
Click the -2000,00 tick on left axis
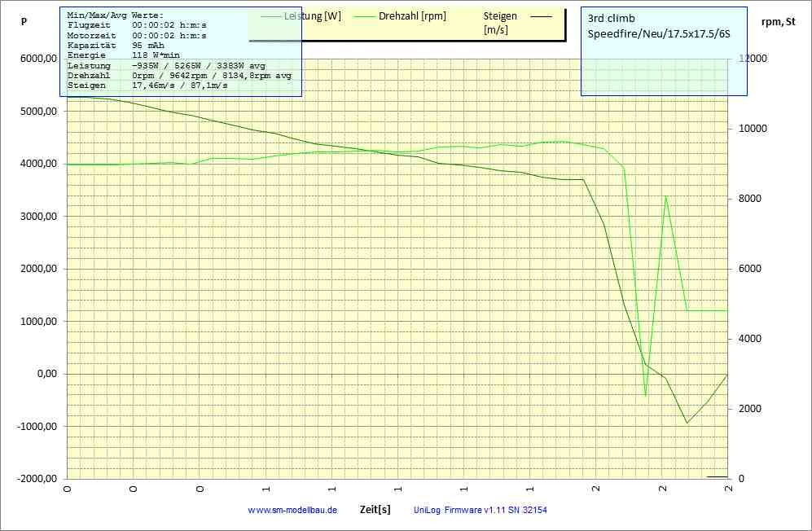coord(36,479)
